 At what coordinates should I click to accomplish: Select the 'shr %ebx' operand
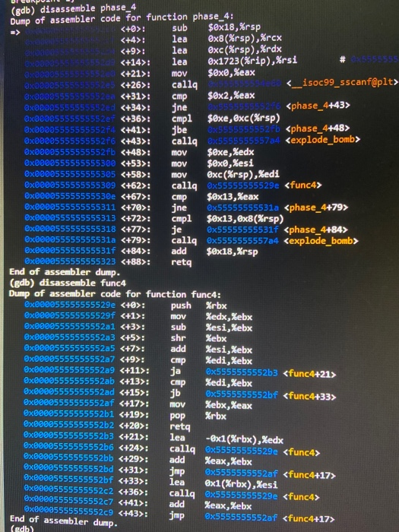[x=216, y=339]
